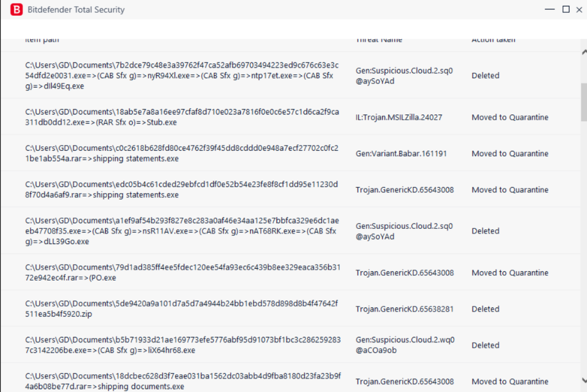
Task: Select the dll49Eq.exe threat row
Action: pyautogui.click(x=291, y=75)
